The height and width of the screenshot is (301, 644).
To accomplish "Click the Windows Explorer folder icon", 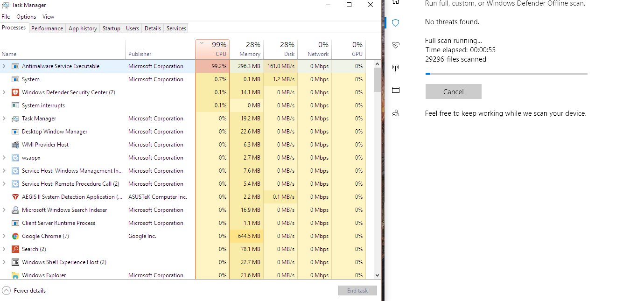I will click(15, 275).
